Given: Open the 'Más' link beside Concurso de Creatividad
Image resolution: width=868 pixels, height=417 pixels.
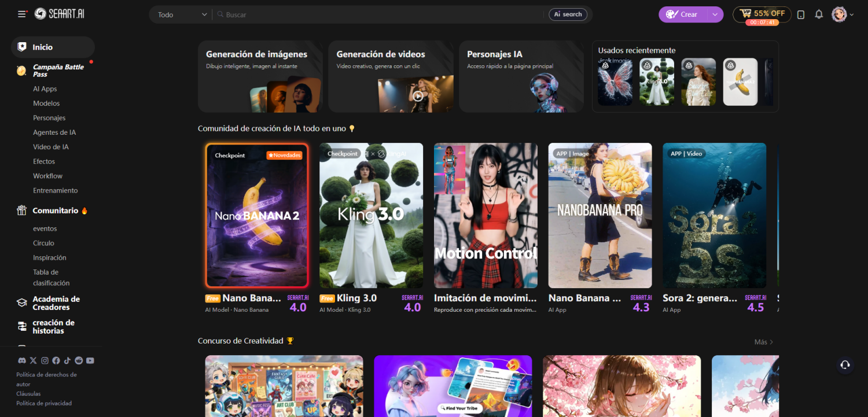Looking at the screenshot, I should point(763,342).
